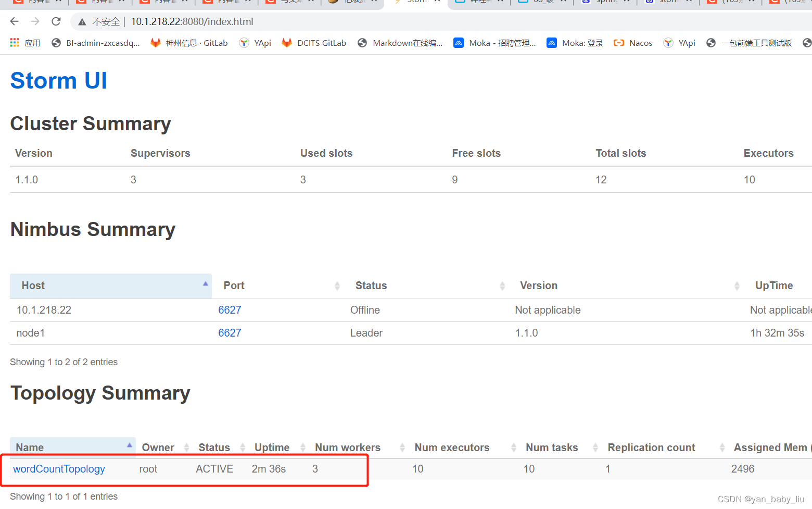
Task: Focus the address bar showing 10.1.218.22:8080/index.html
Action: coord(192,22)
